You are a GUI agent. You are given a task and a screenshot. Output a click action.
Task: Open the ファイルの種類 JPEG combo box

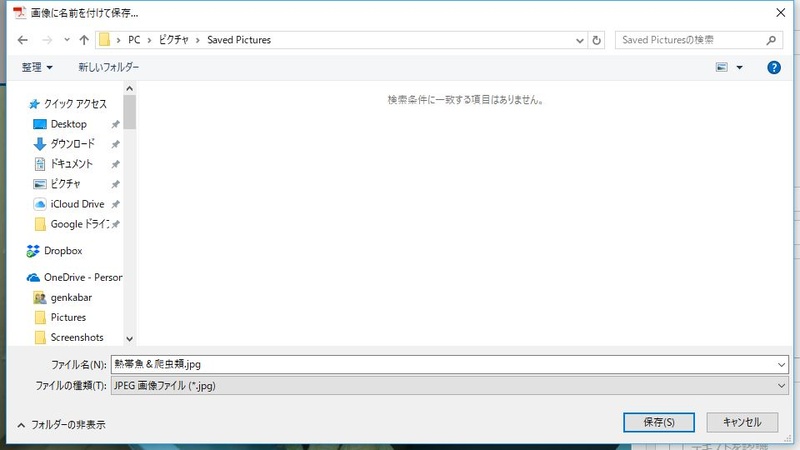(x=449, y=386)
